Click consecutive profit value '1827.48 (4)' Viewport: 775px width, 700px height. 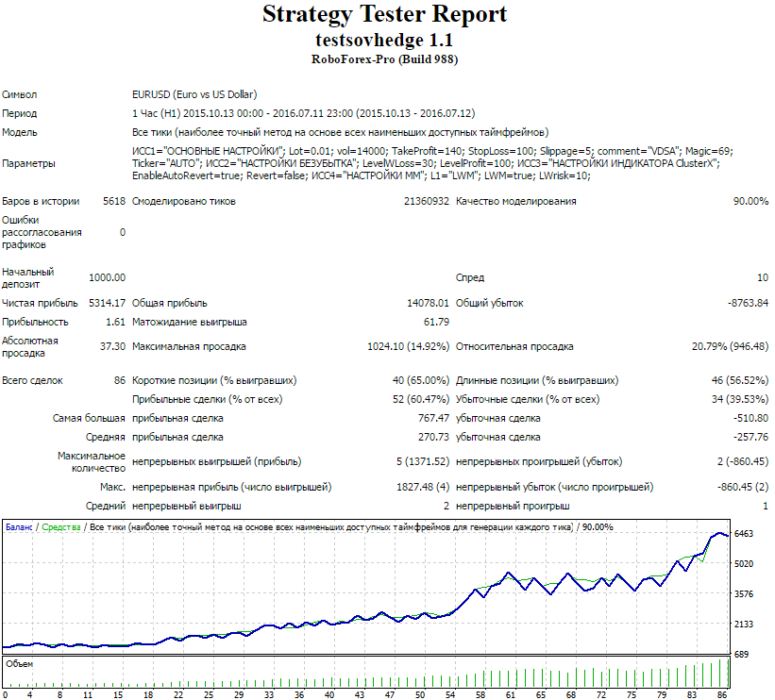click(x=423, y=487)
